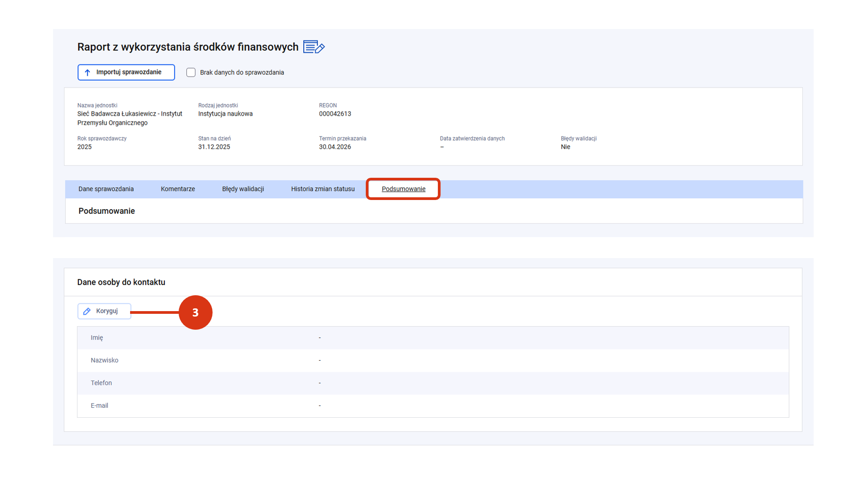Click the REGON number 000042613

[335, 114]
